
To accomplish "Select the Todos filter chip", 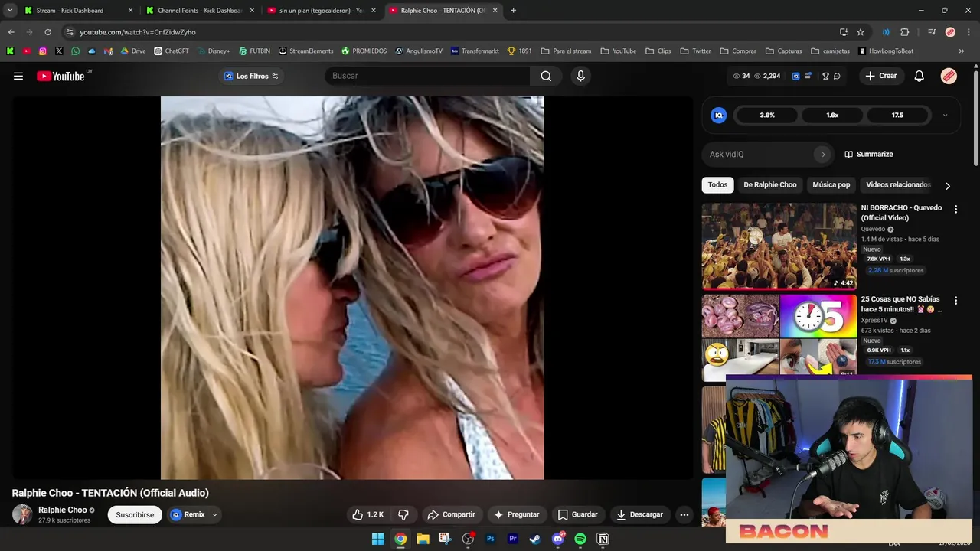I will 717,185.
